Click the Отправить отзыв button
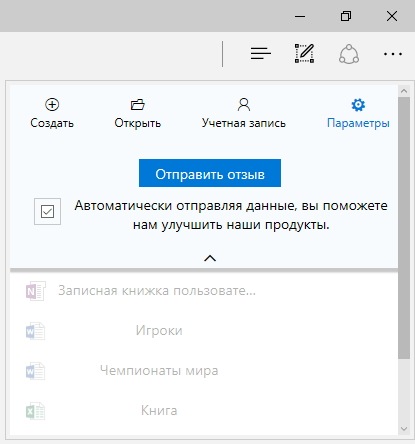Image resolution: width=415 pixels, height=444 pixels. tap(210, 173)
